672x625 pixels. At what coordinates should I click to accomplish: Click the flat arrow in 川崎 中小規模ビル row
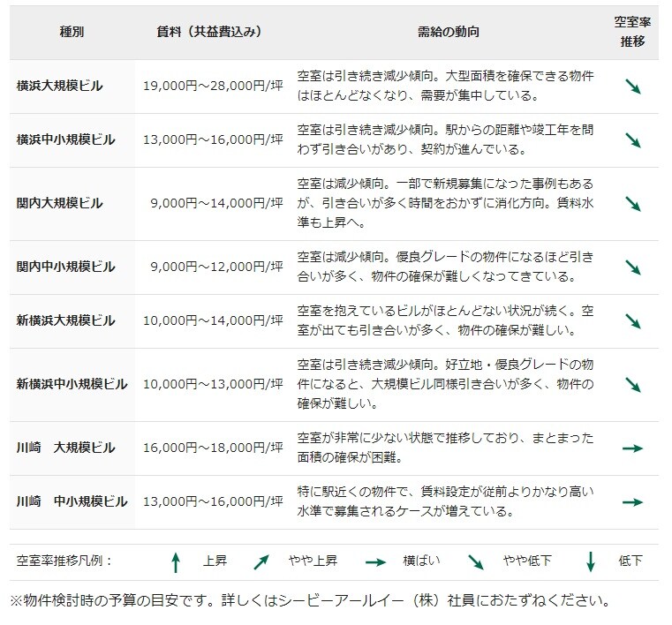coord(632,501)
